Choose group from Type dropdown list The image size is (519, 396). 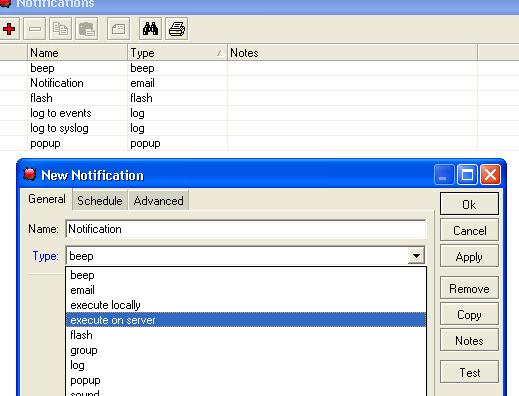tap(246, 350)
